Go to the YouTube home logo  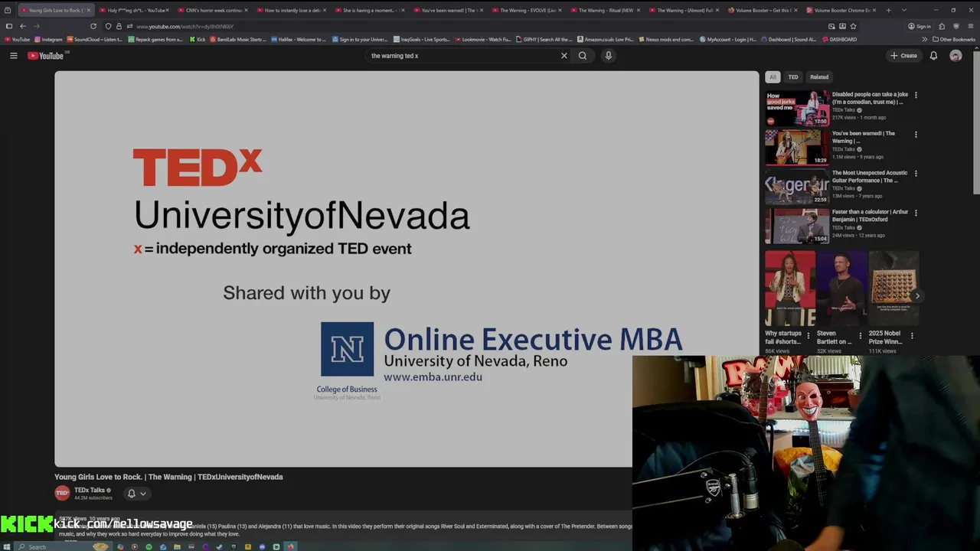coord(46,56)
